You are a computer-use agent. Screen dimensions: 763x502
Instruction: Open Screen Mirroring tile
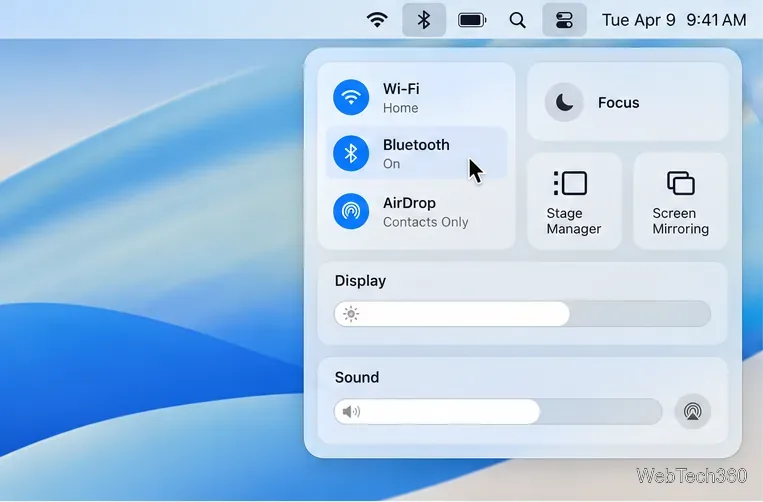[680, 201]
